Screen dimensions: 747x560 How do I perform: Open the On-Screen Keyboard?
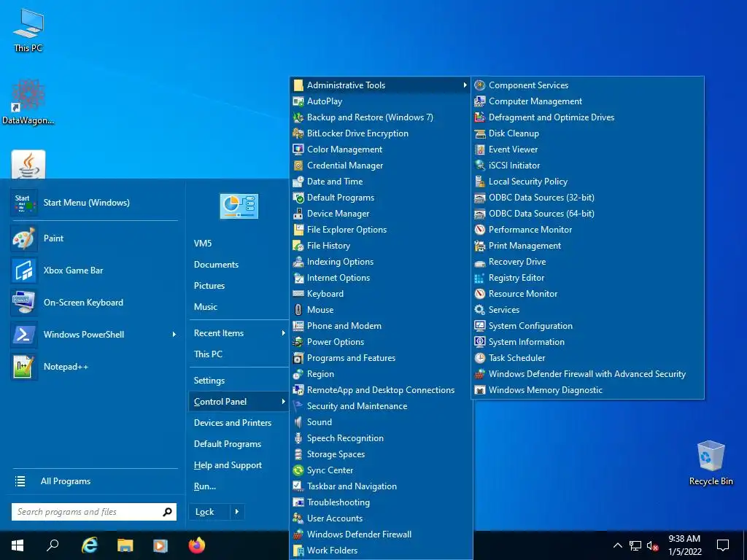(94, 303)
